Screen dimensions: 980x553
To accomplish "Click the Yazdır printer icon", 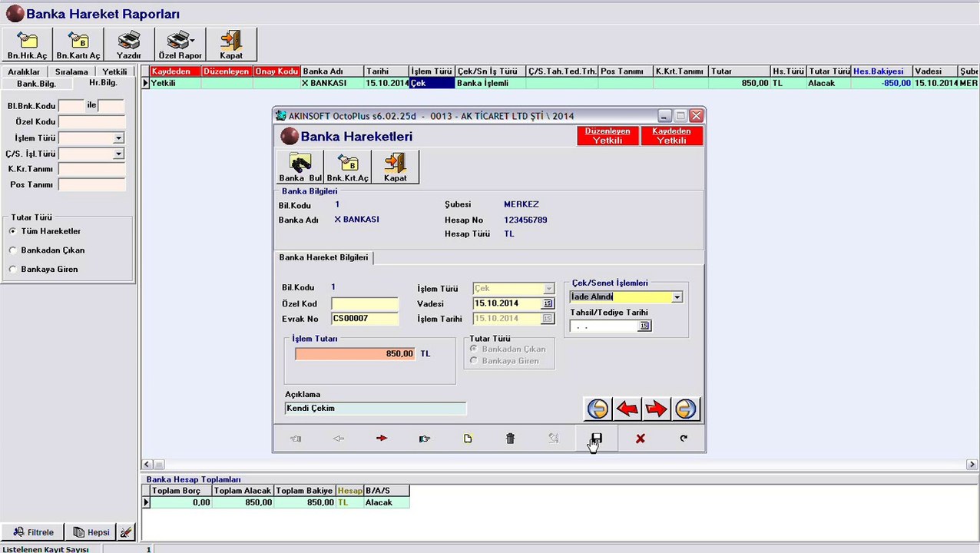I will tap(129, 45).
